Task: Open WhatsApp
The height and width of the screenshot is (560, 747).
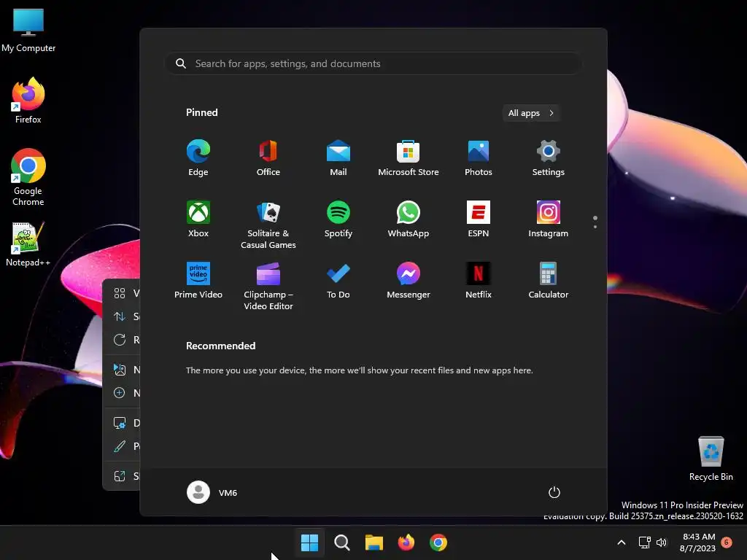Action: 409,219
